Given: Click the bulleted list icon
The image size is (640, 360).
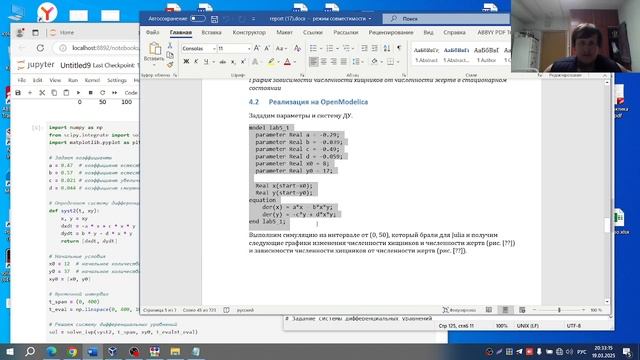Looking at the screenshot, I should pyautogui.click(x=313, y=48).
